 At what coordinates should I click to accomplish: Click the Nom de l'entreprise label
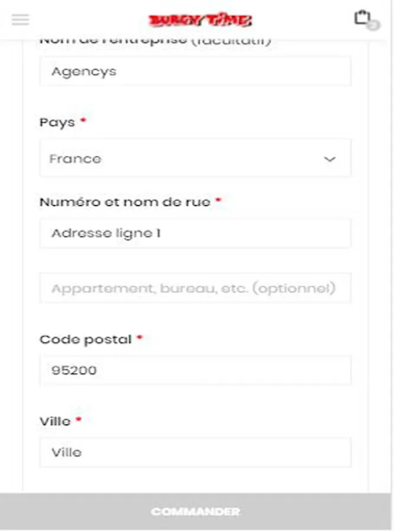coord(155,41)
